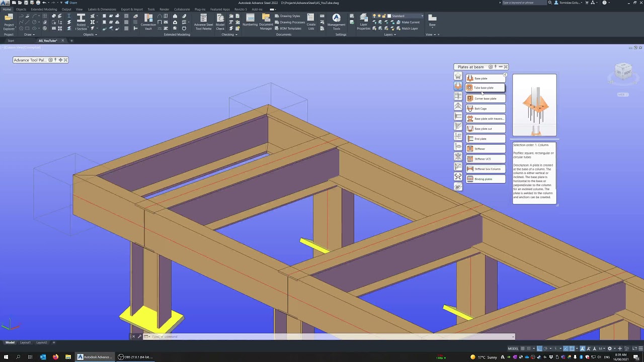Click the Numbering tool
Viewport: 644px width, 362px height.
click(x=250, y=21)
